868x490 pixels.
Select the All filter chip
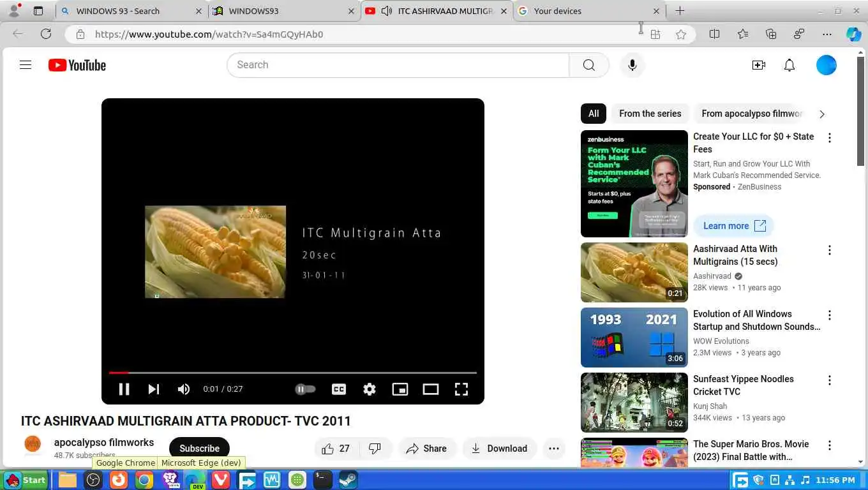click(x=594, y=114)
